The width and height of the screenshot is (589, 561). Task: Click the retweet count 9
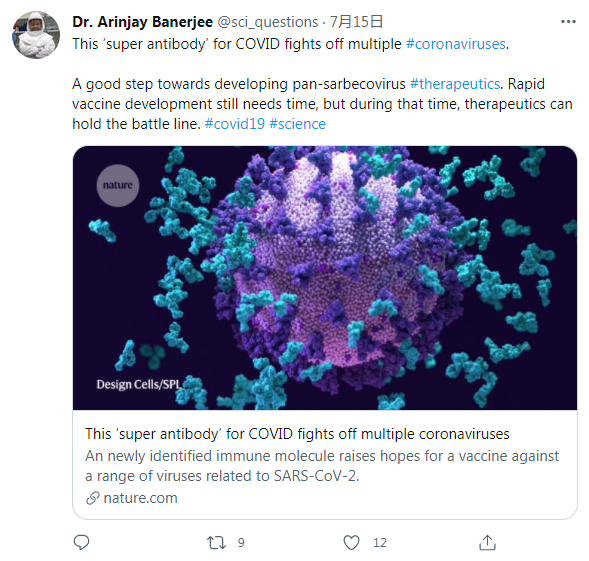(x=241, y=543)
